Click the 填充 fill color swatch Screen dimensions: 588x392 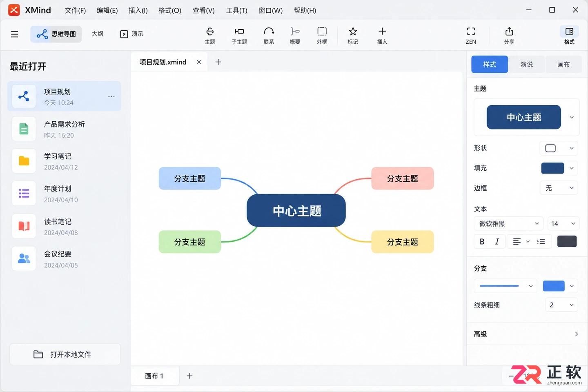click(x=552, y=168)
